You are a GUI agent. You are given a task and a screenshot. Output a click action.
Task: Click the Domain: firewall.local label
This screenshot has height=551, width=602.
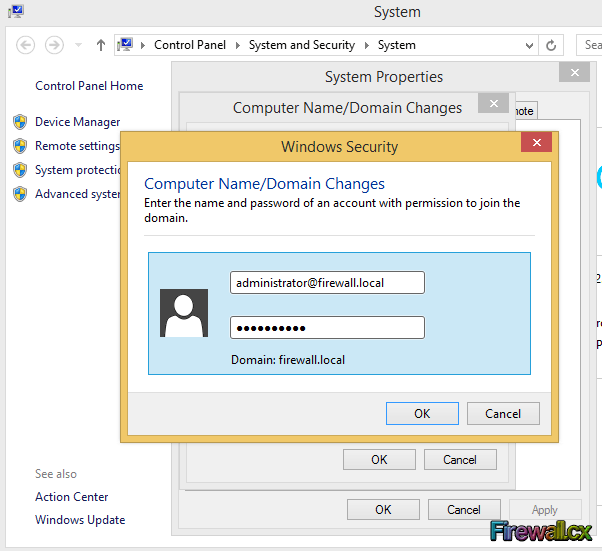coord(288,360)
